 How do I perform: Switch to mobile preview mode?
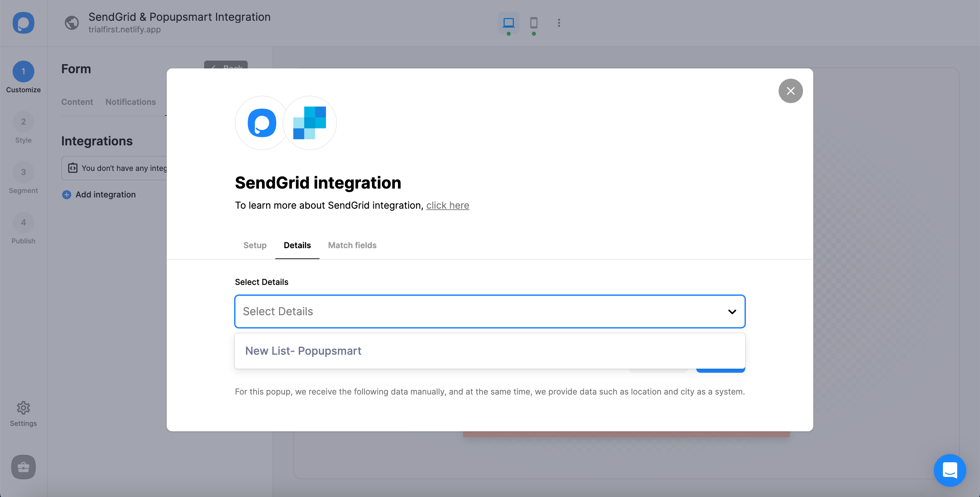(533, 23)
